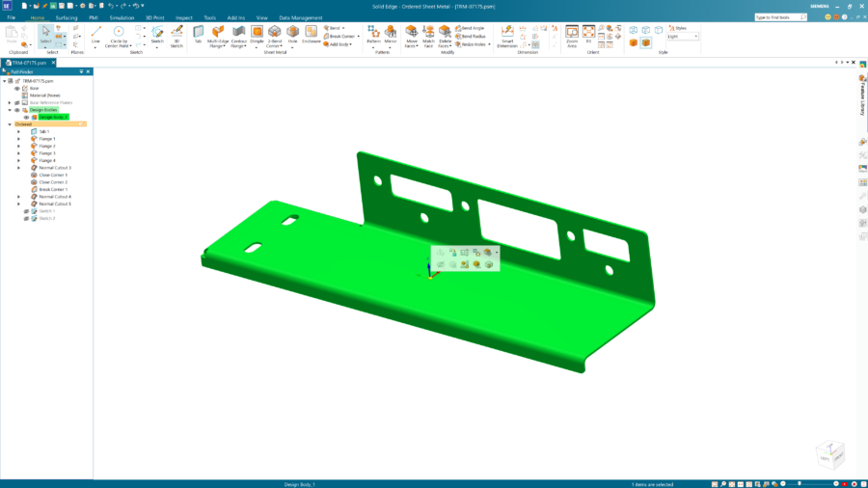Viewport: 868px width, 488px height.
Task: Click the Styles button
Action: (678, 28)
